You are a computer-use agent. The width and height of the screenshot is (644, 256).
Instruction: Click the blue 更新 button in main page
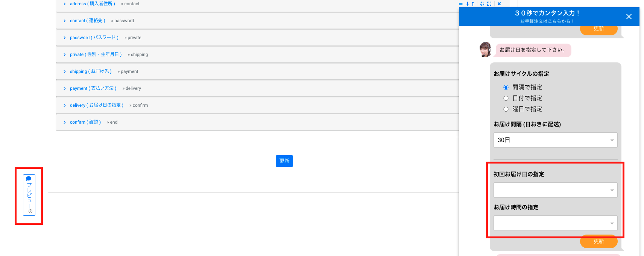click(x=284, y=161)
